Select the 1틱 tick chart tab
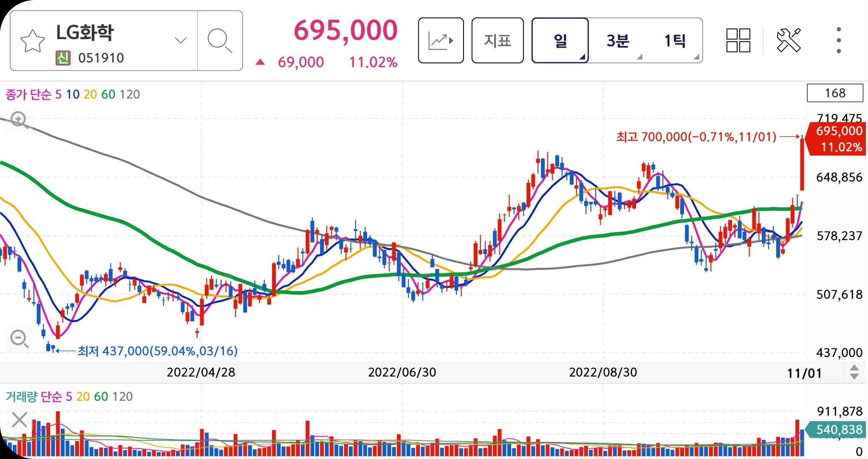This screenshot has height=459, width=868. pos(675,41)
